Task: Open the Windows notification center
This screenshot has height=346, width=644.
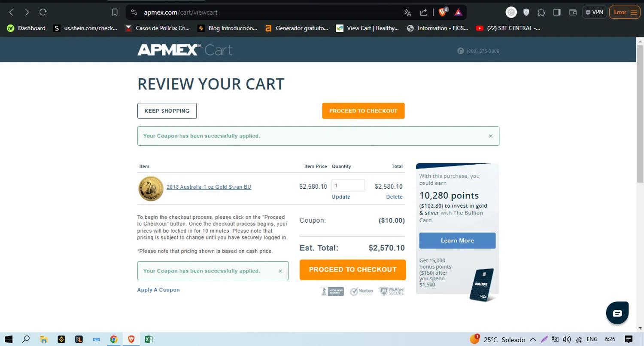Action: 629,339
